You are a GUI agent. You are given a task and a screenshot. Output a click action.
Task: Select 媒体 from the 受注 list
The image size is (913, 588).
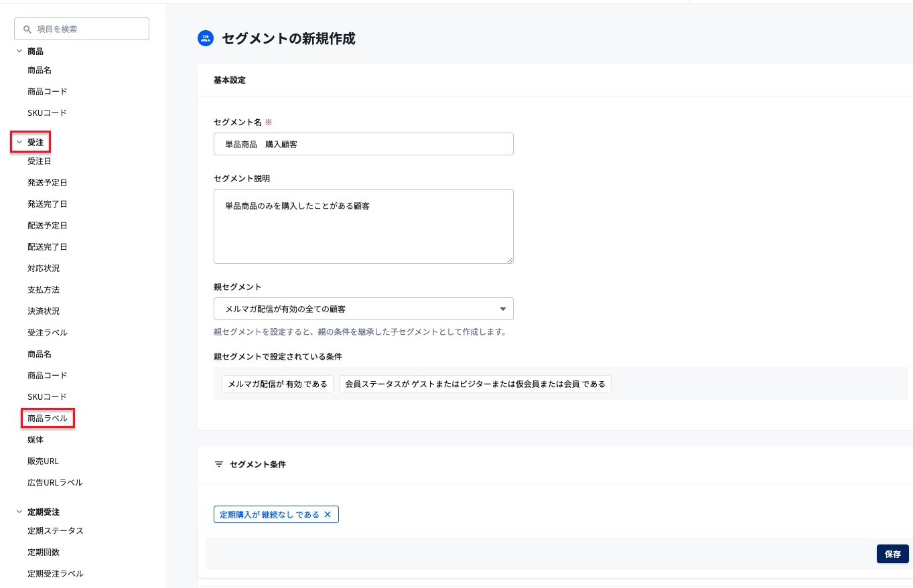(x=34, y=439)
